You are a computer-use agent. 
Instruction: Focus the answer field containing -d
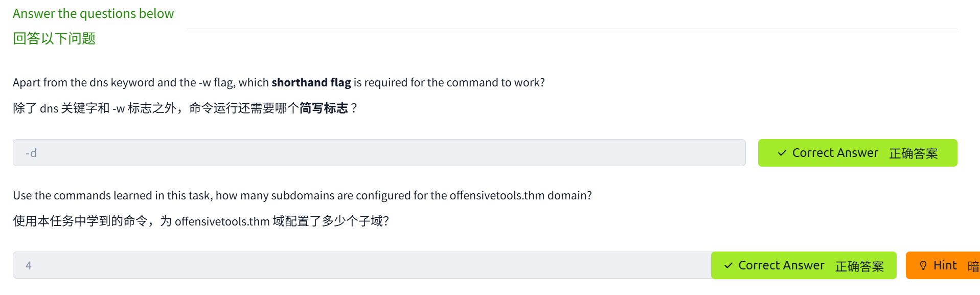[x=379, y=153]
